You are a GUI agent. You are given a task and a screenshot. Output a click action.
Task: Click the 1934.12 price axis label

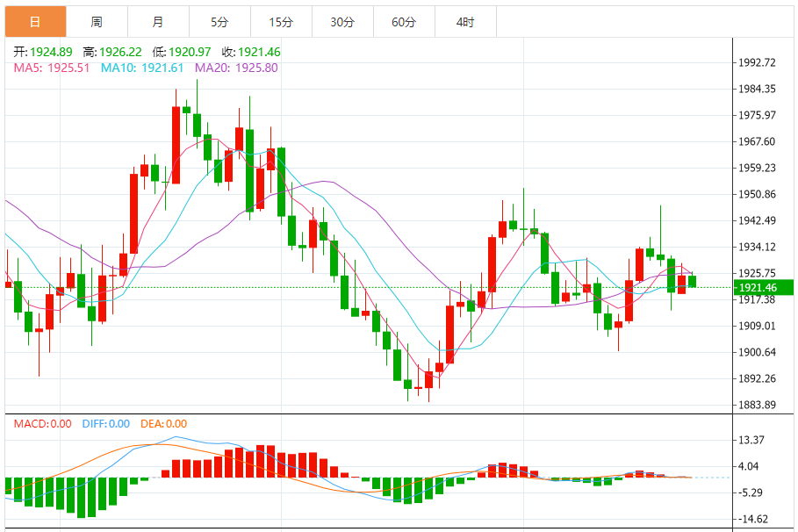[758, 247]
